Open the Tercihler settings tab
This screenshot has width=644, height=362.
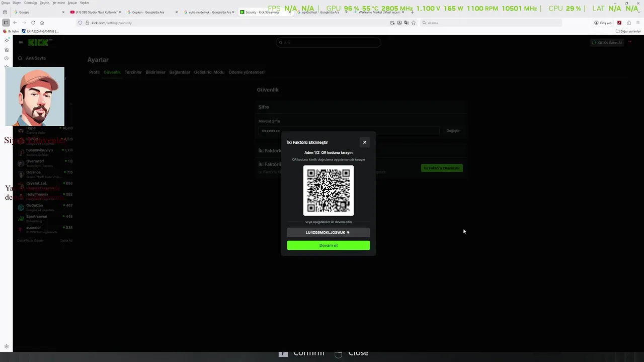(133, 72)
